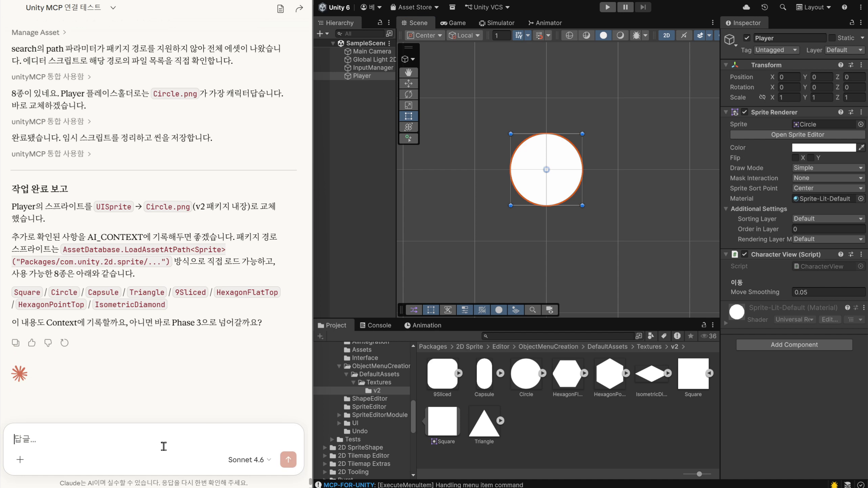This screenshot has width=868, height=488.
Task: Open the Draw Mode dropdown
Action: point(828,168)
